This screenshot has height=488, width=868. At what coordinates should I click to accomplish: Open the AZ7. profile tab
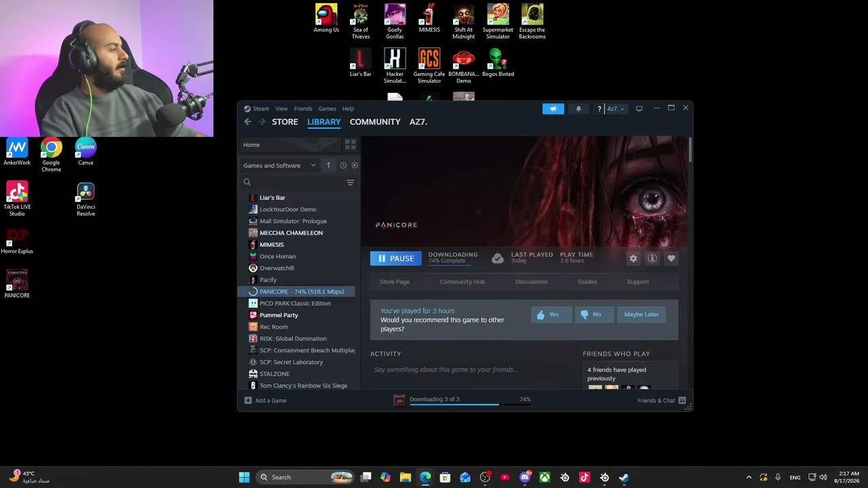[x=418, y=122]
